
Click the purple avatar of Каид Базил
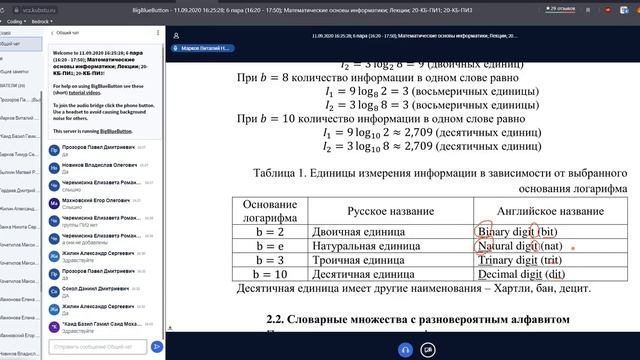point(54,327)
